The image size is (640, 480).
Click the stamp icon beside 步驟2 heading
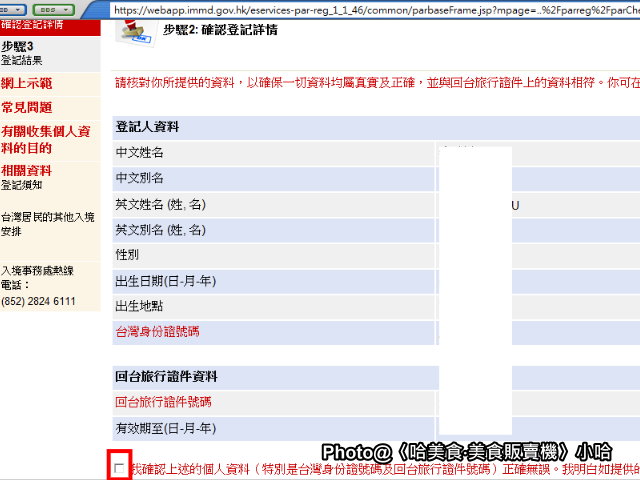(x=134, y=32)
